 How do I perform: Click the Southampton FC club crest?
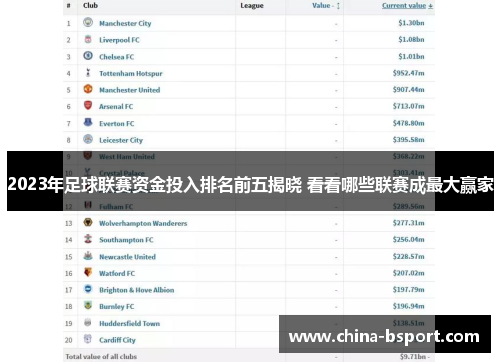coord(88,239)
